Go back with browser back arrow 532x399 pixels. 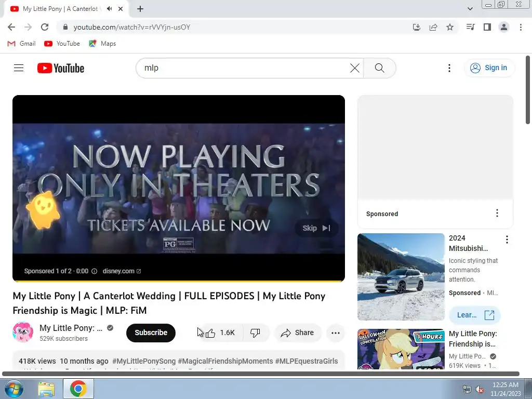pyautogui.click(x=11, y=27)
